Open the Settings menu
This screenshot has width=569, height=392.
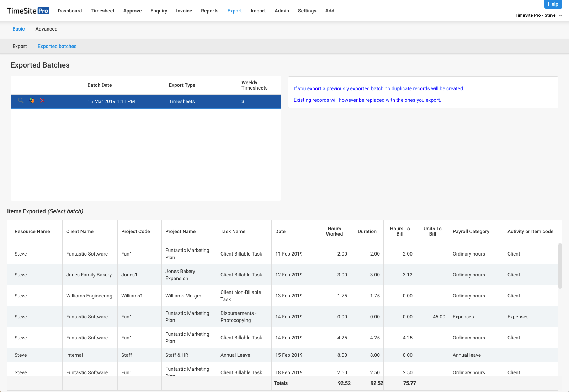click(x=307, y=11)
